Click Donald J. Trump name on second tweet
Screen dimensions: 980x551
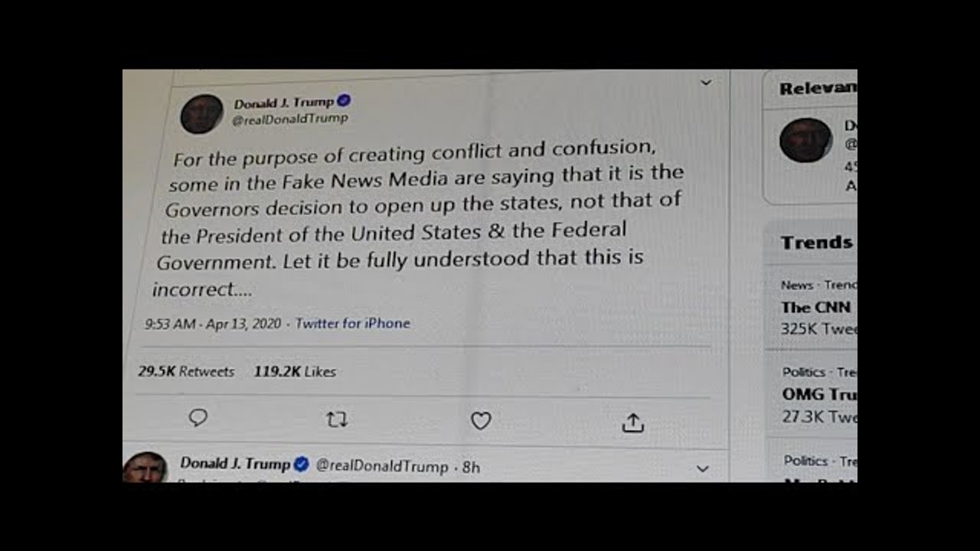[235, 463]
